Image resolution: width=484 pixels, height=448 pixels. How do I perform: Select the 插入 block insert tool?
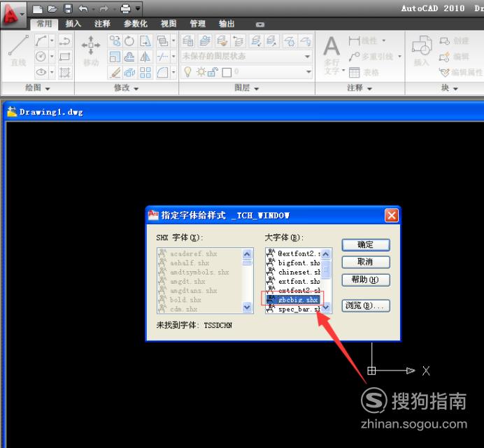pos(422,51)
